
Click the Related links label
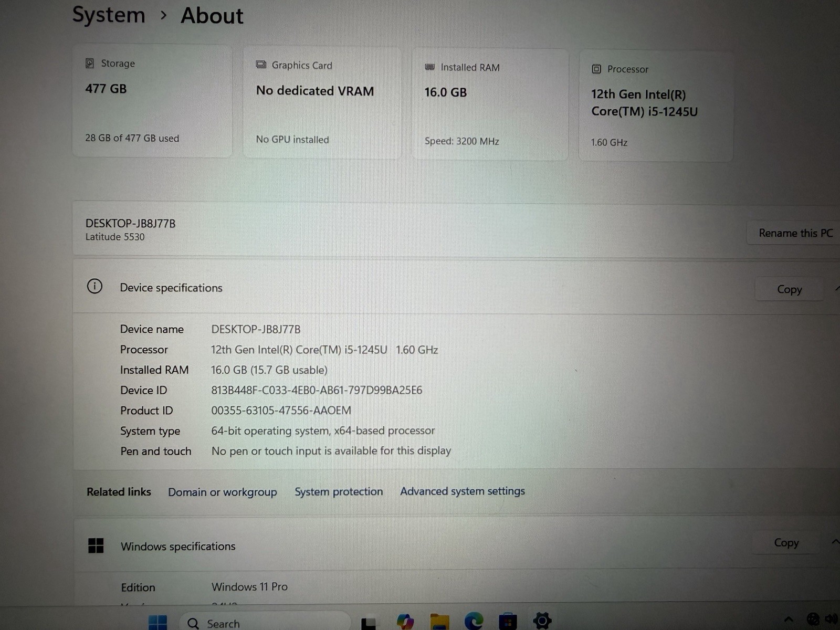(119, 492)
